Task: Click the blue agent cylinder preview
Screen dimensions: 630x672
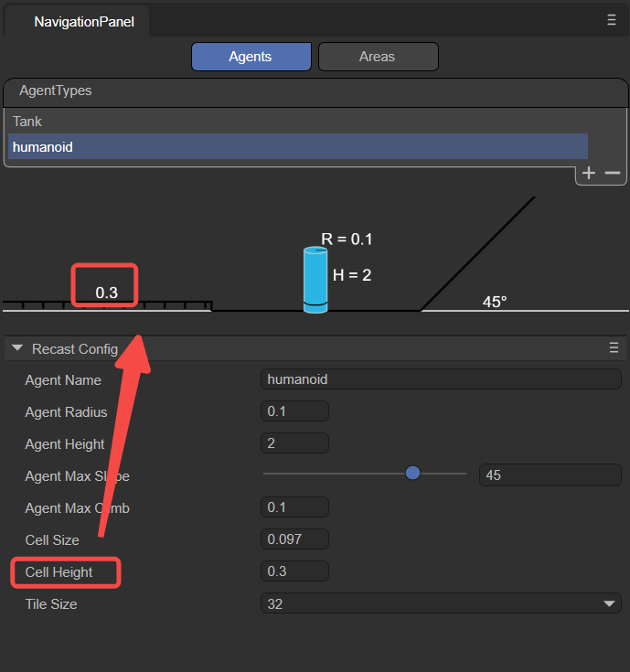Action: coord(315,280)
